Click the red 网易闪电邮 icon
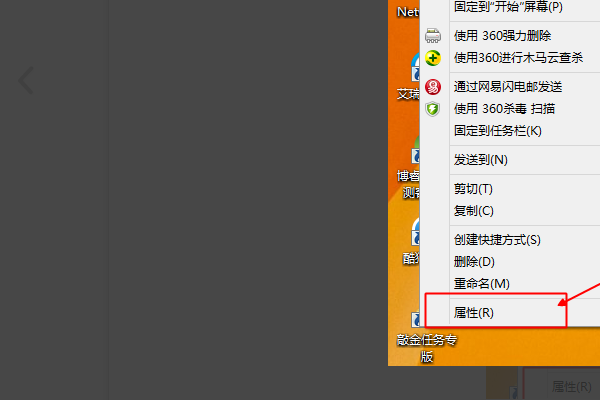 coord(433,87)
